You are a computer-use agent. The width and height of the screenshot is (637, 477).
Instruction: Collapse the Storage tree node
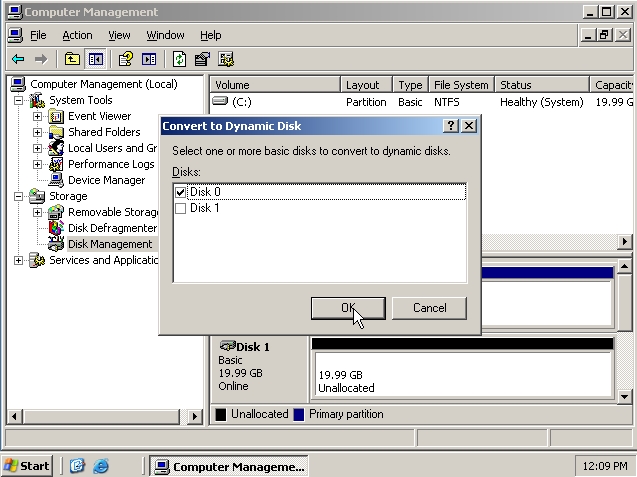point(18,196)
